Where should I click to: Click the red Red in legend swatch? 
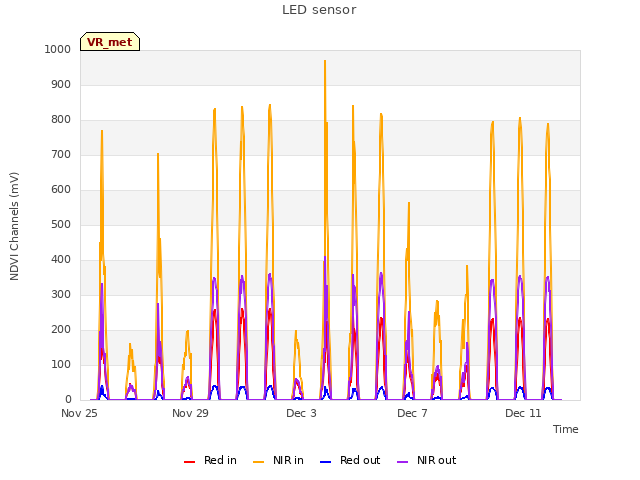189,462
